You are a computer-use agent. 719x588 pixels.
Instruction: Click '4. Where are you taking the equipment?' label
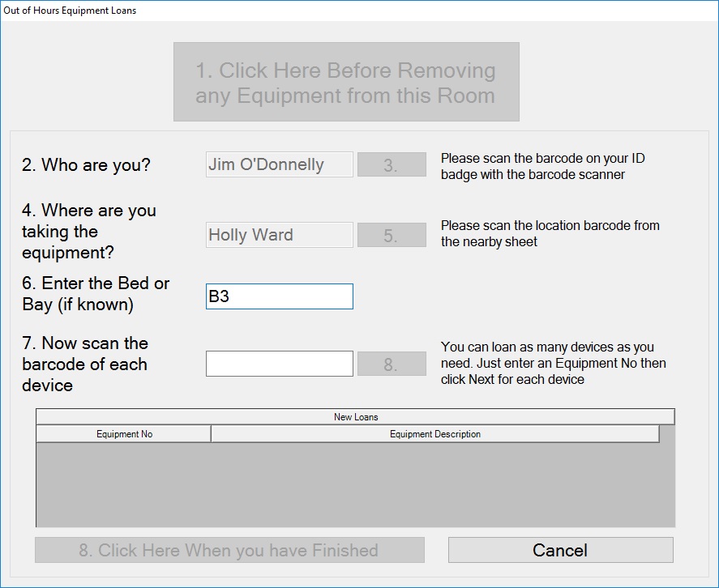click(x=89, y=232)
